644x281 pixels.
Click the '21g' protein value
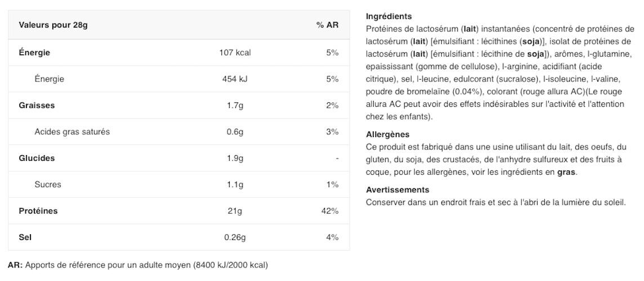coord(235,211)
